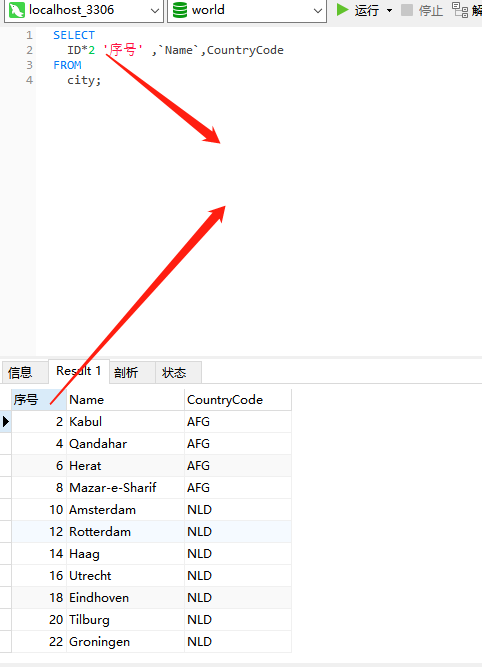Select the Haag cell
482x667 pixels.
(x=125, y=554)
